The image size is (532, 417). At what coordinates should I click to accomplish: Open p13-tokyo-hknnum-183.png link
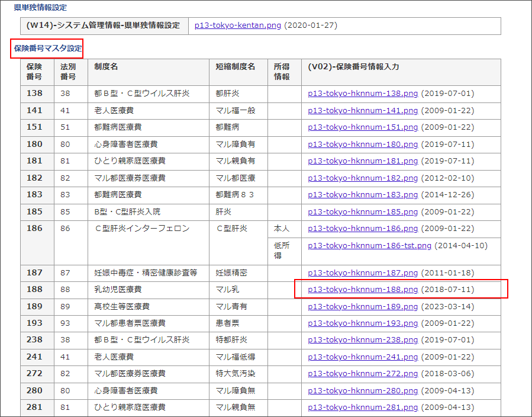(363, 195)
